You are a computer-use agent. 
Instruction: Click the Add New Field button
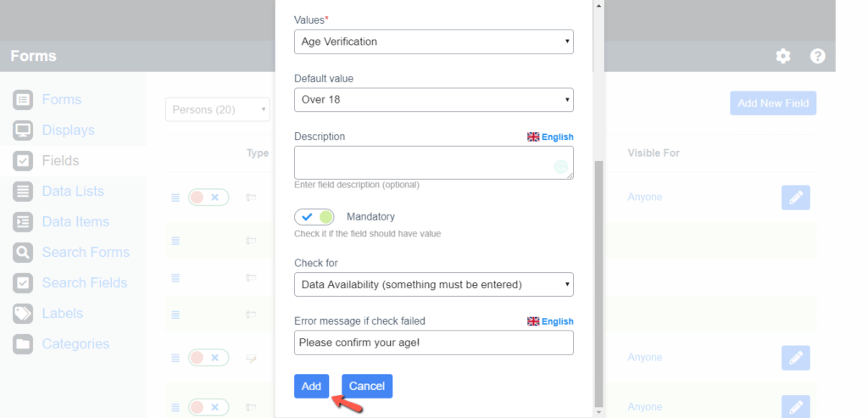(x=773, y=103)
